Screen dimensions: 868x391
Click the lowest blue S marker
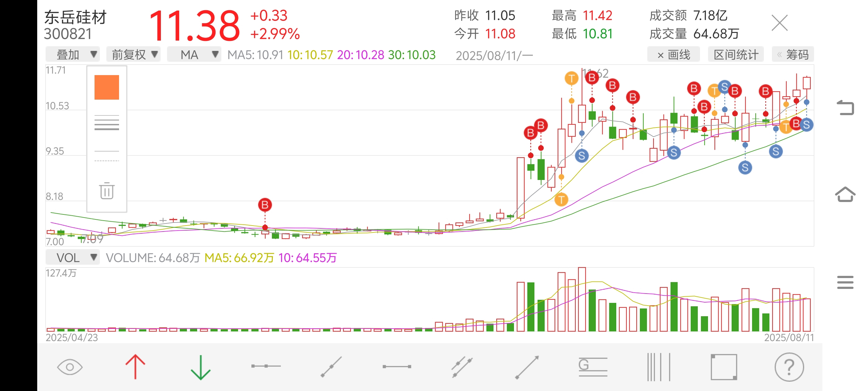(x=745, y=167)
